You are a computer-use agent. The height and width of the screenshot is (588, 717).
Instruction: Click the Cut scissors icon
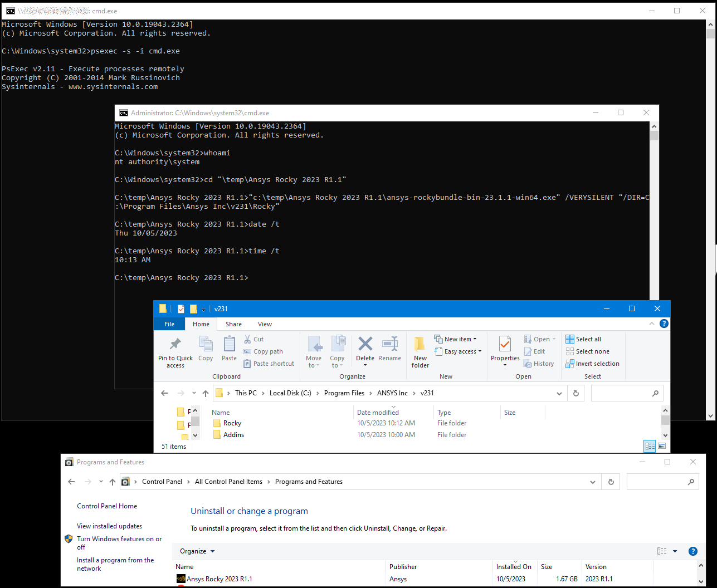[x=247, y=339]
